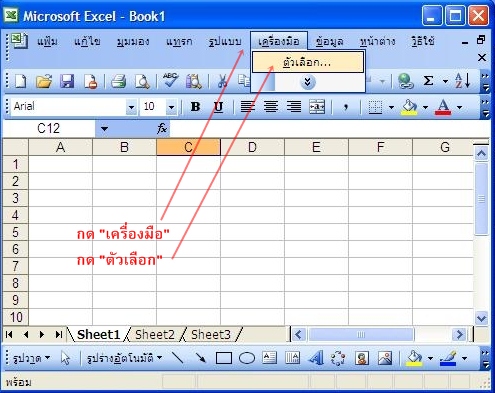Expand the menu's double-chevron to show more items
Image resolution: width=495 pixels, height=393 pixels.
pyautogui.click(x=307, y=82)
